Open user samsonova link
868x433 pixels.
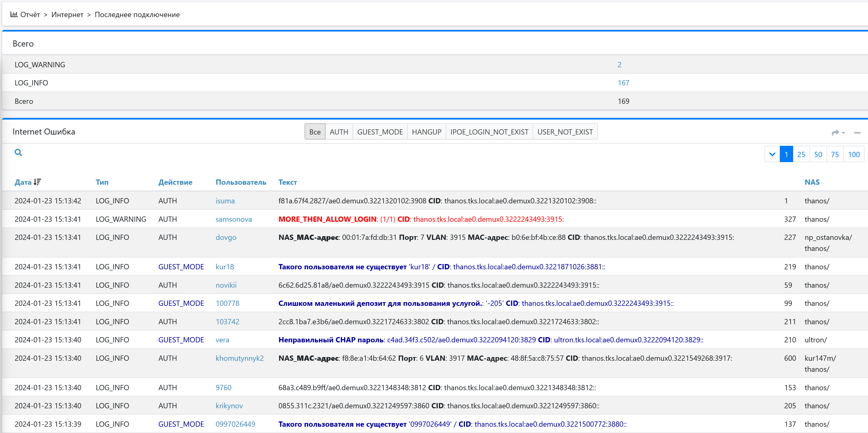click(233, 219)
